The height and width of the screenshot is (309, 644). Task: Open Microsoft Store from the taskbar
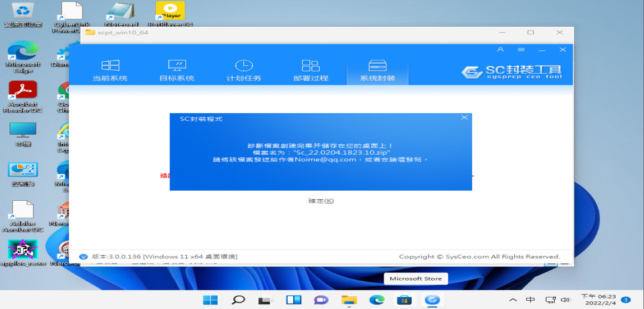pos(404,300)
